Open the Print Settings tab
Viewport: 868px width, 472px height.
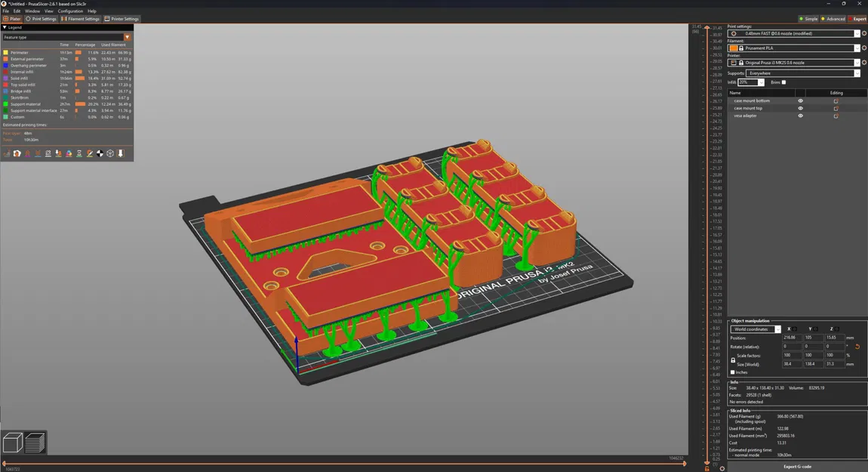[x=42, y=19]
